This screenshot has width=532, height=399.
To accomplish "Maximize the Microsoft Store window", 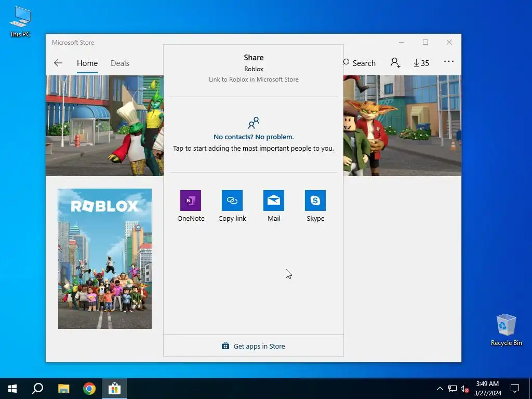I will (x=425, y=42).
